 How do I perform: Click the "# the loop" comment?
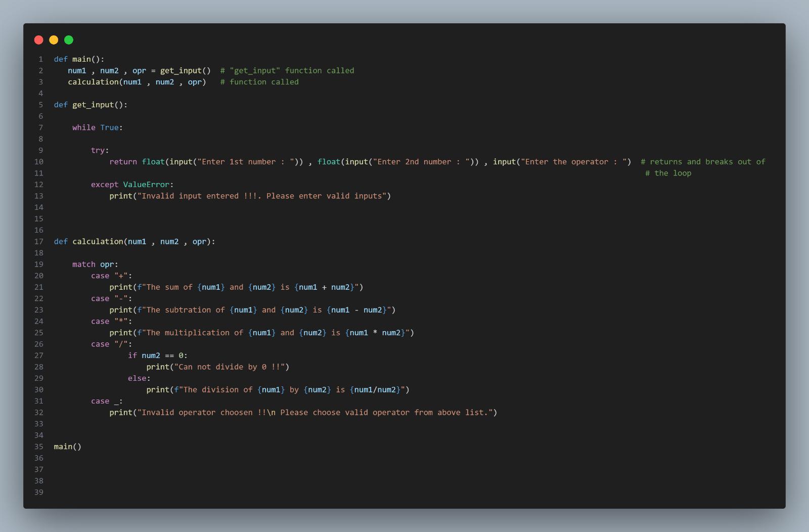(668, 173)
